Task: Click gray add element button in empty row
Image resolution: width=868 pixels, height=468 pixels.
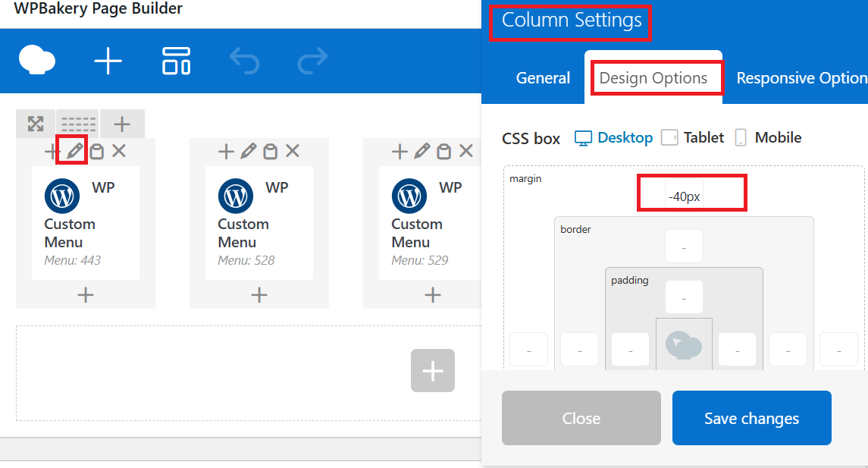Action: click(433, 370)
